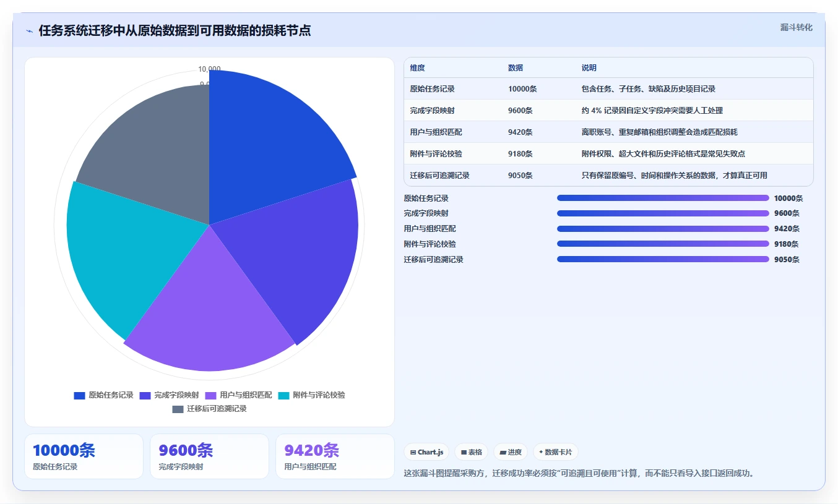Click the 用户与组织匹配 progress bar

[663, 229]
